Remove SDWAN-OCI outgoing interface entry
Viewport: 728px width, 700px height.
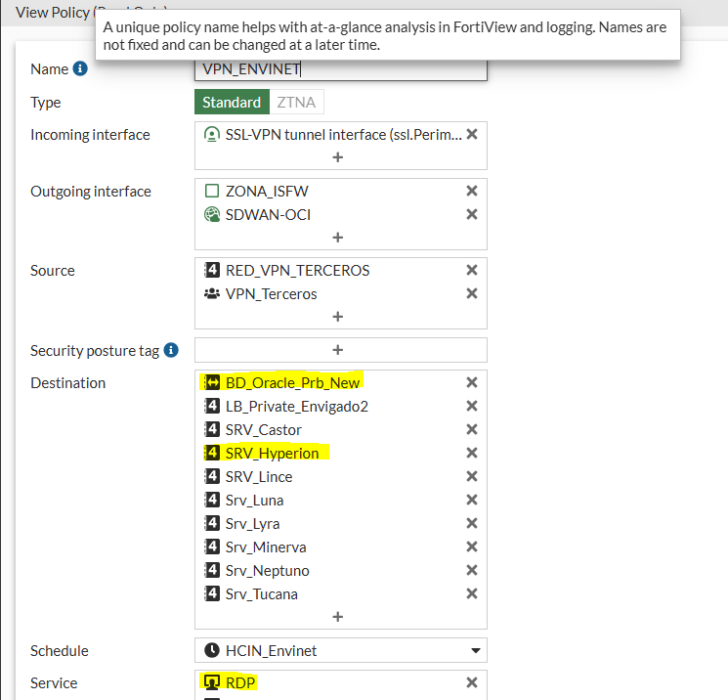click(472, 214)
